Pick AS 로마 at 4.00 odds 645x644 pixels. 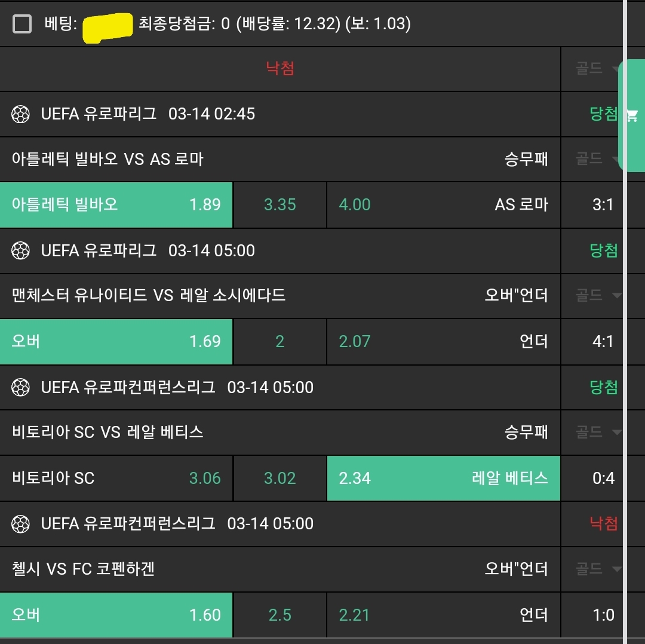(x=443, y=205)
